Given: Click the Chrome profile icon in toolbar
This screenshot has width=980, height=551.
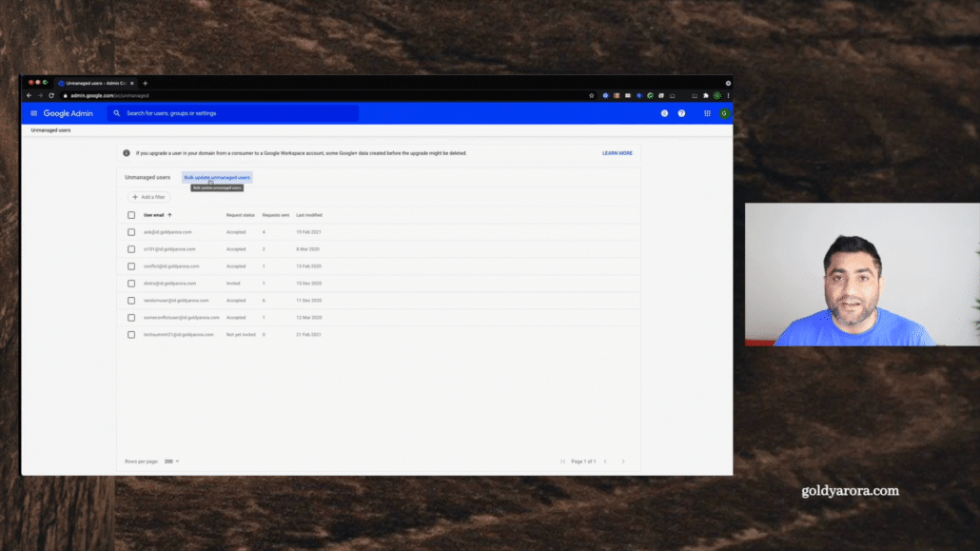Looking at the screenshot, I should coord(717,96).
